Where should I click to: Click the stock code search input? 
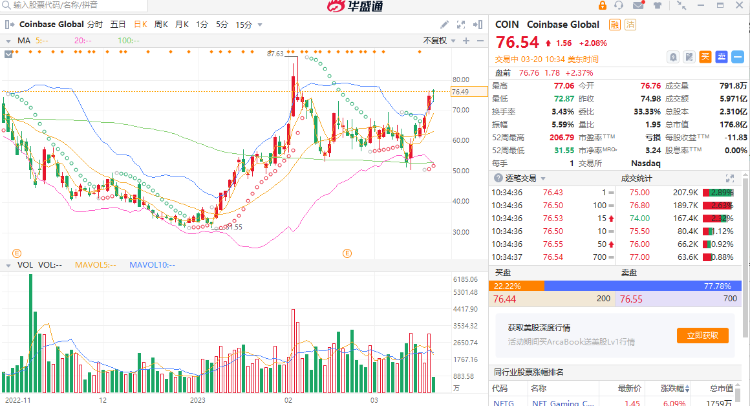tap(74, 5)
